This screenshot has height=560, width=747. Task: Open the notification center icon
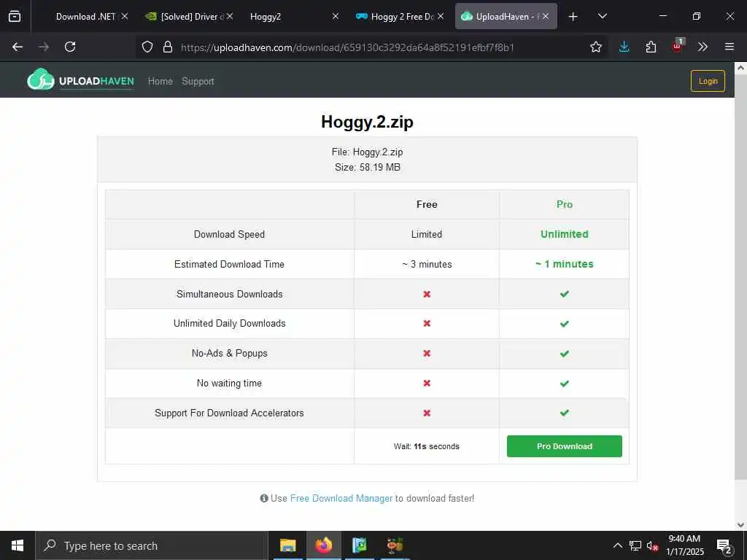[x=724, y=546]
